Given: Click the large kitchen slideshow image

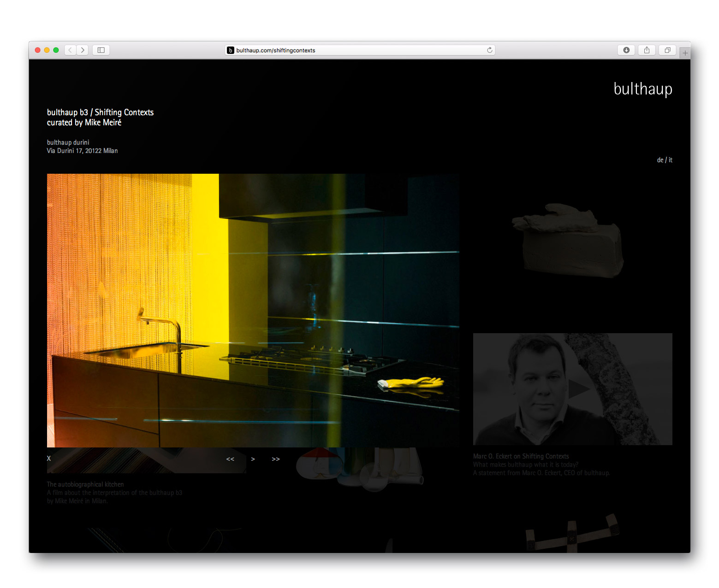Looking at the screenshot, I should coord(253,310).
